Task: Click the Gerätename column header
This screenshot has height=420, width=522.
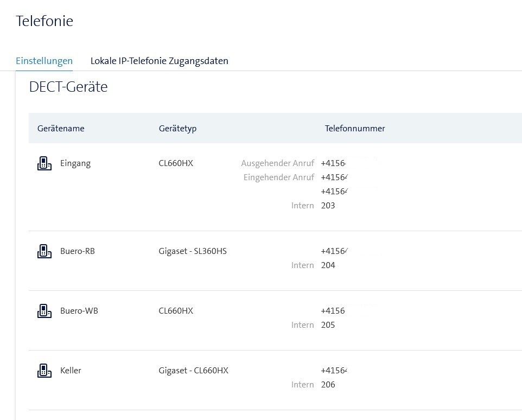Action: click(x=61, y=129)
